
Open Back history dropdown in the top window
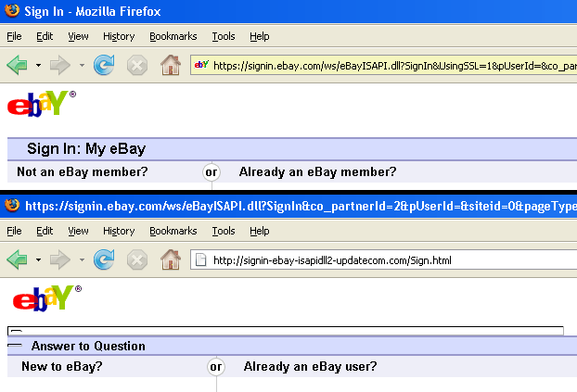click(38, 66)
